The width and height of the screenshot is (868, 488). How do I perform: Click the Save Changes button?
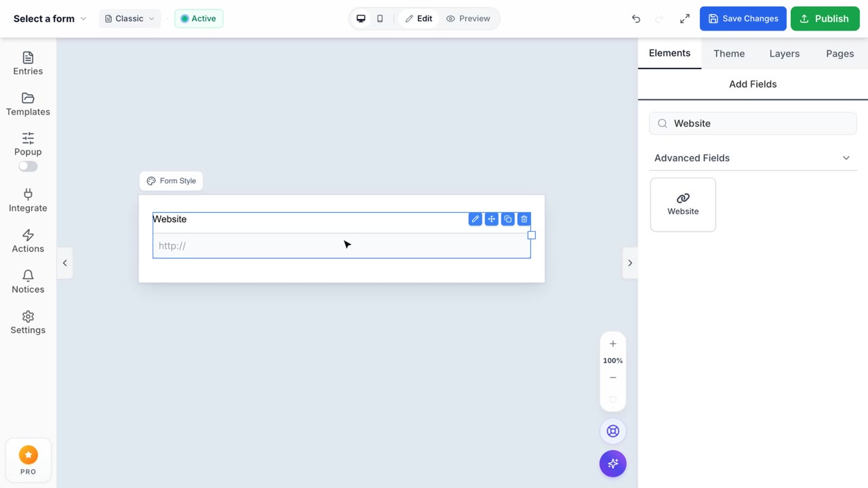[743, 19]
